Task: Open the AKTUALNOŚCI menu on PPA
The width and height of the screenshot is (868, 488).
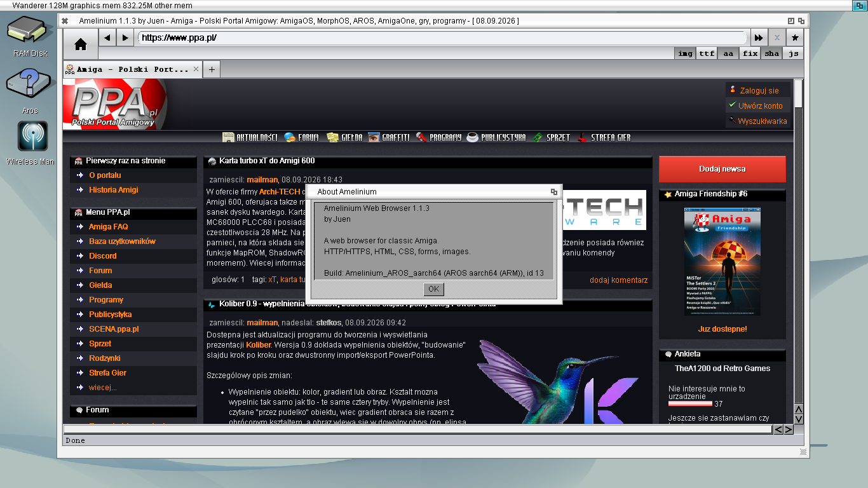Action: coord(250,137)
